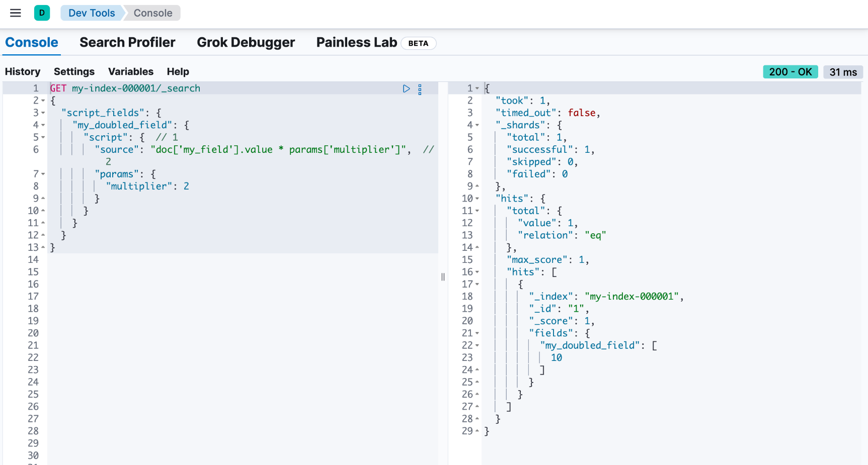Open the Painless Lab tab
This screenshot has width=868, height=465.
[x=356, y=43]
